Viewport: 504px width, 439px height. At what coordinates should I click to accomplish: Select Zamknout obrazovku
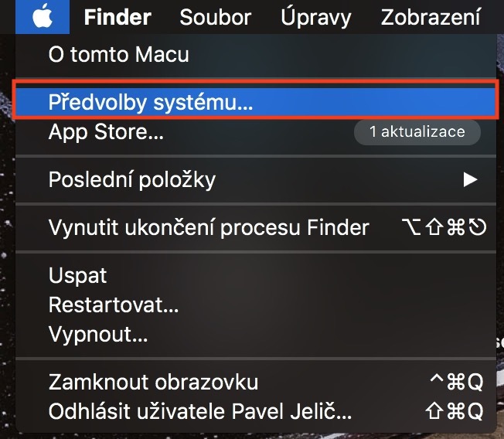click(153, 382)
